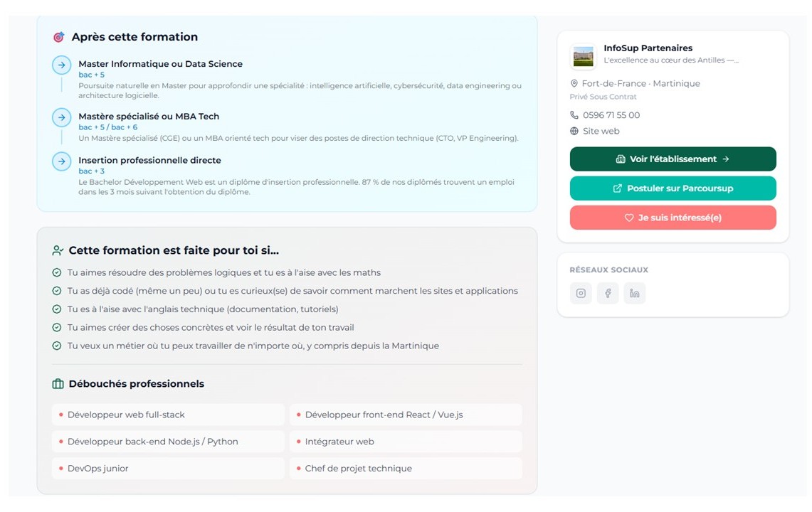Click the Je suis intéressé(e) button
812x512 pixels.
673,218
